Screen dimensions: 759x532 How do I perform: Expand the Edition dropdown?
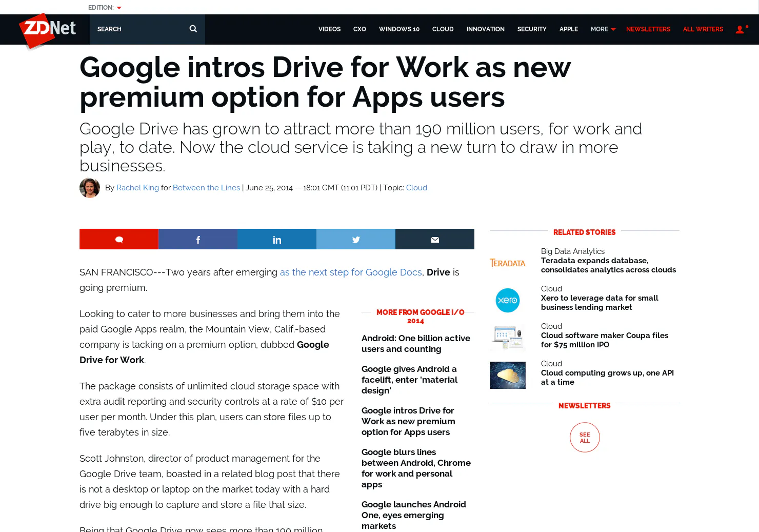(105, 8)
